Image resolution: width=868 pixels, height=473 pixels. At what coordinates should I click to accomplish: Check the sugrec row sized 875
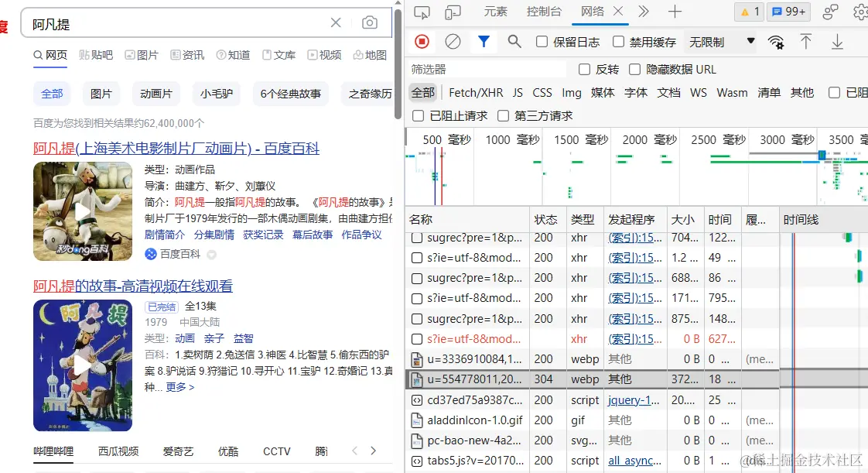coord(417,319)
